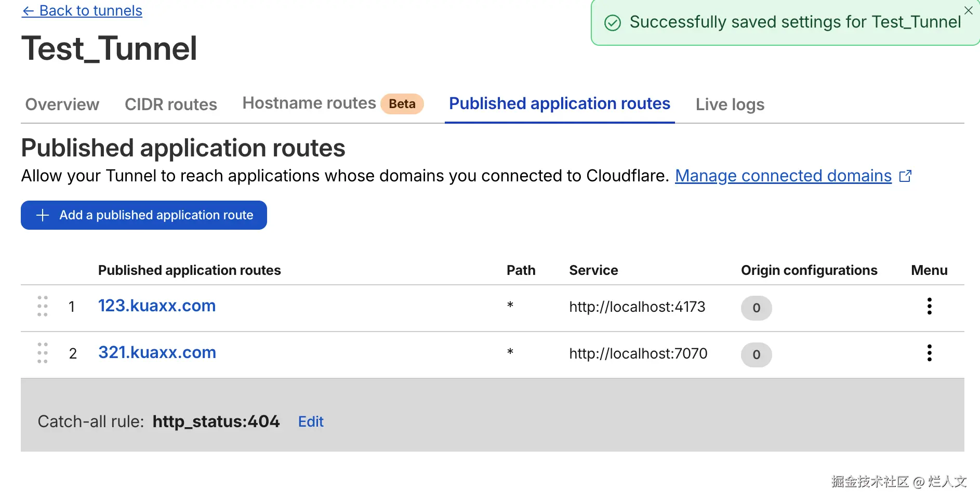Select the Published application routes tab
Image resolution: width=980 pixels, height=502 pixels.
pyautogui.click(x=560, y=104)
